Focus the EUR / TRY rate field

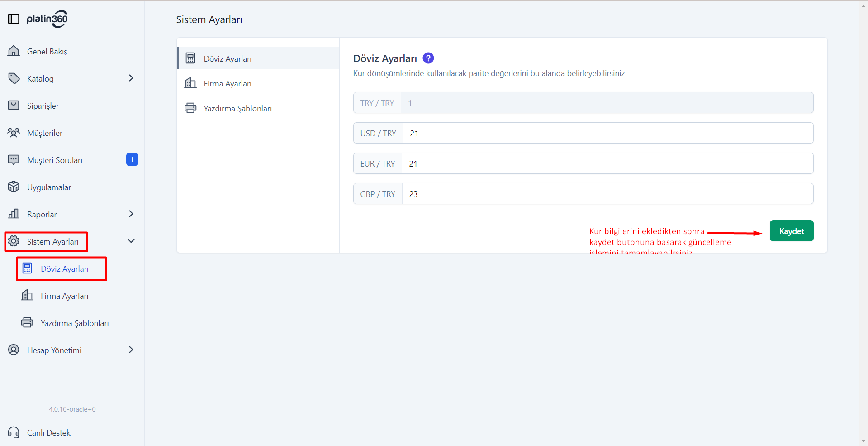point(607,163)
